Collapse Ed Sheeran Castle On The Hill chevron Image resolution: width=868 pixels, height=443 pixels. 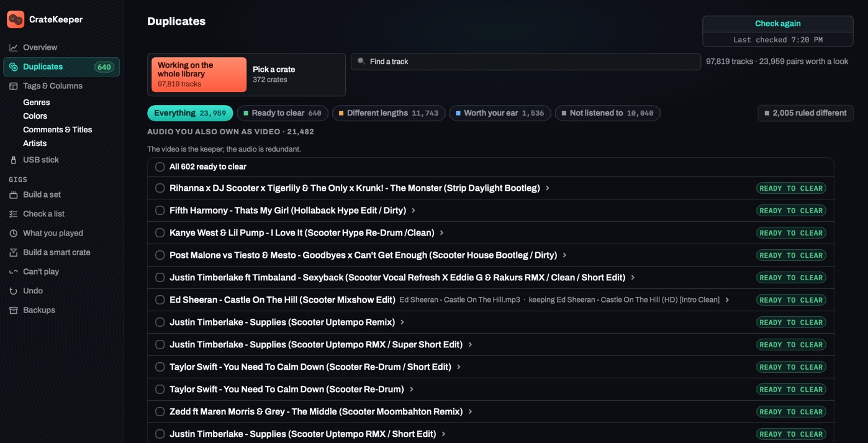coord(727,300)
